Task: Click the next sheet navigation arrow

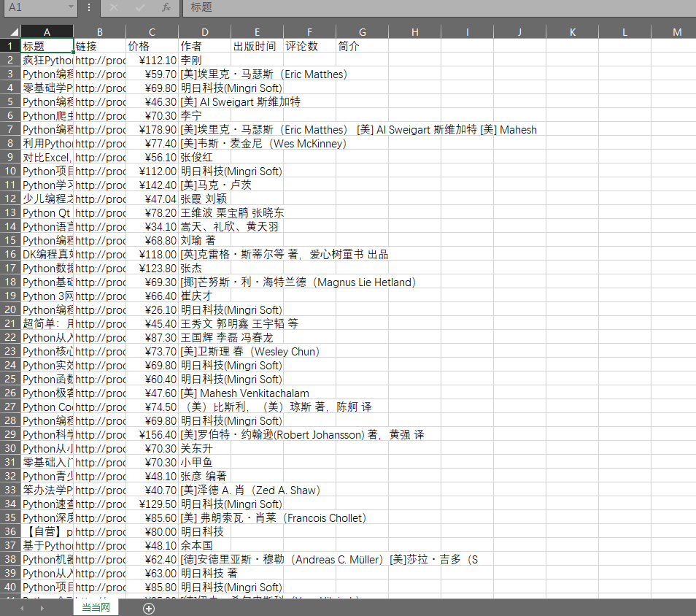Action: click(42, 608)
